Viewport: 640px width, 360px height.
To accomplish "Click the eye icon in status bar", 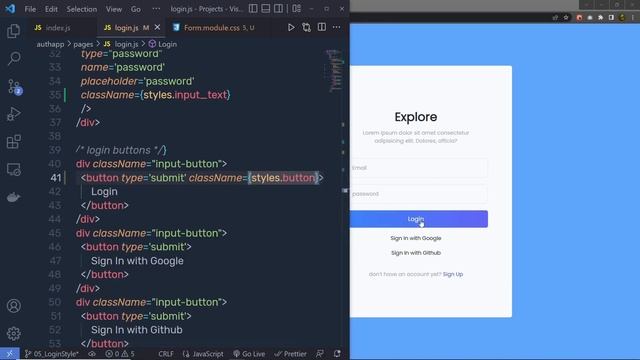I will [92, 354].
